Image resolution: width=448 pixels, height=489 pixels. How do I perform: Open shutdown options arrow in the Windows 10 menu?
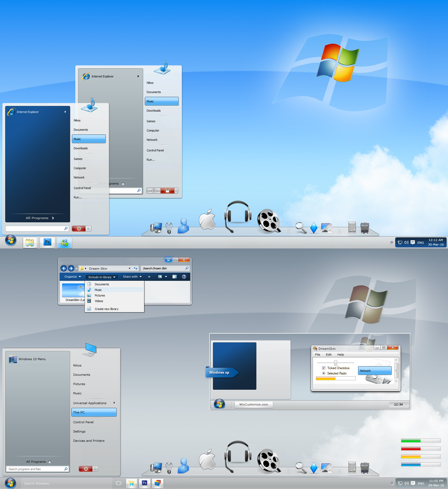[95, 469]
